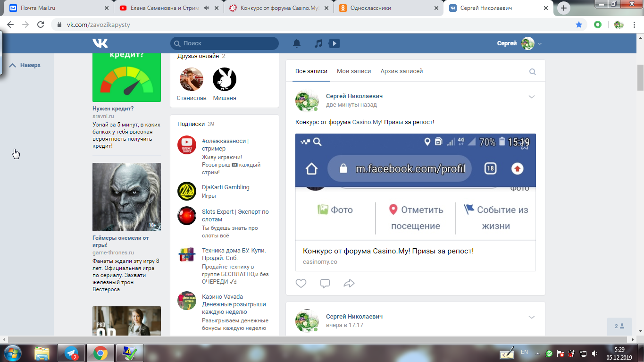The width and height of the screenshot is (644, 362).
Task: Open the VK music note icon
Action: 318,43
